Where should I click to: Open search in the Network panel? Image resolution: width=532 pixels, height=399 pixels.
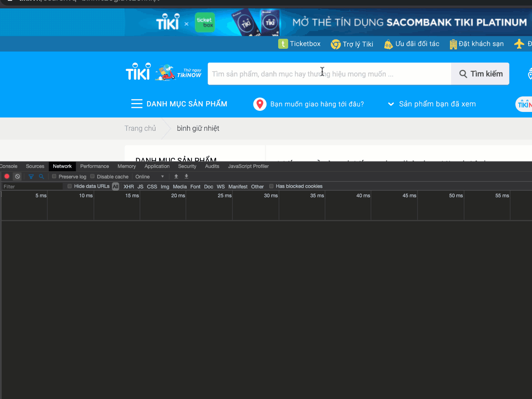[x=41, y=177]
